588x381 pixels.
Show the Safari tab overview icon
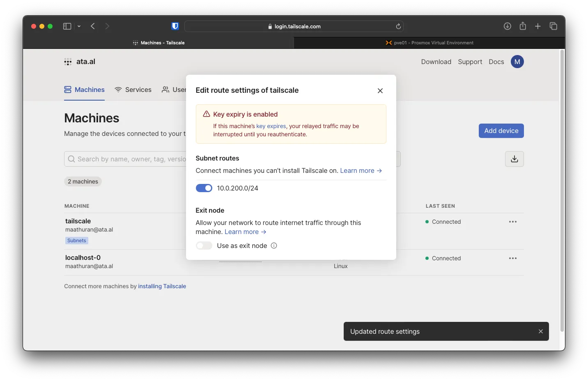coord(554,26)
